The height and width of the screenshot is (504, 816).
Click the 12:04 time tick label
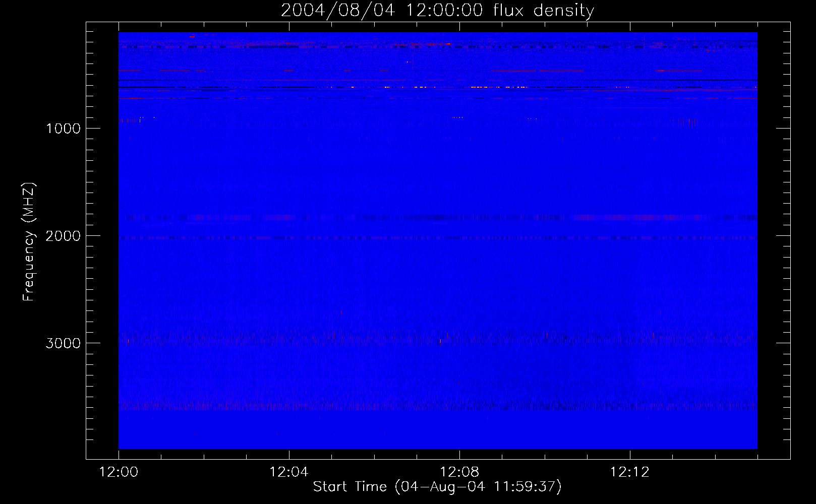click(x=289, y=472)
